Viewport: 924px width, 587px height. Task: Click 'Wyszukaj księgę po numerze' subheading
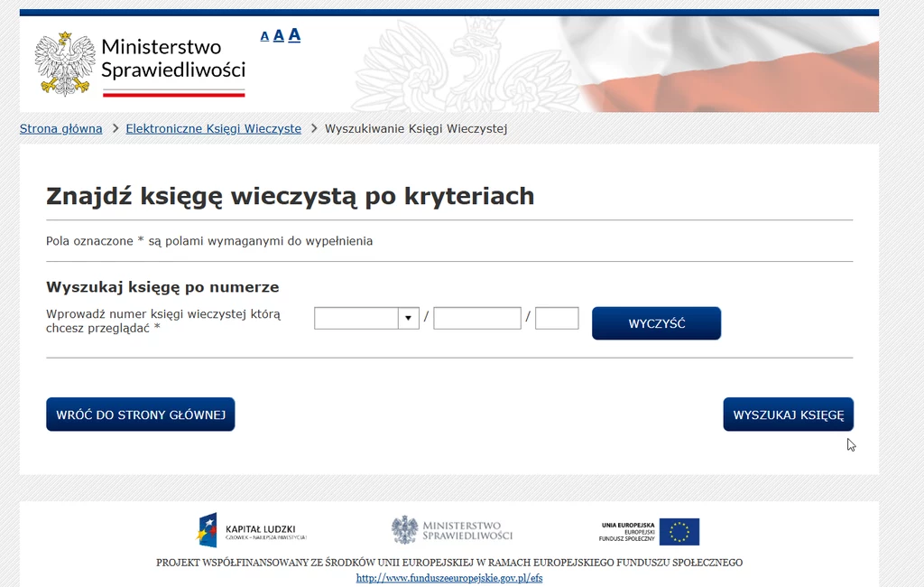(162, 287)
